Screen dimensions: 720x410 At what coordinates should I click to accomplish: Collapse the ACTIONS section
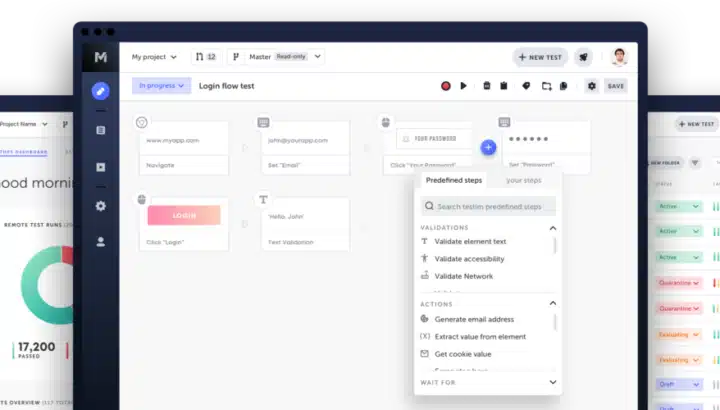point(552,303)
